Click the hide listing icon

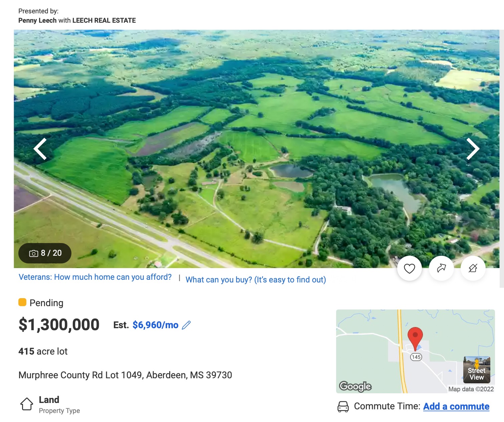tap(473, 268)
